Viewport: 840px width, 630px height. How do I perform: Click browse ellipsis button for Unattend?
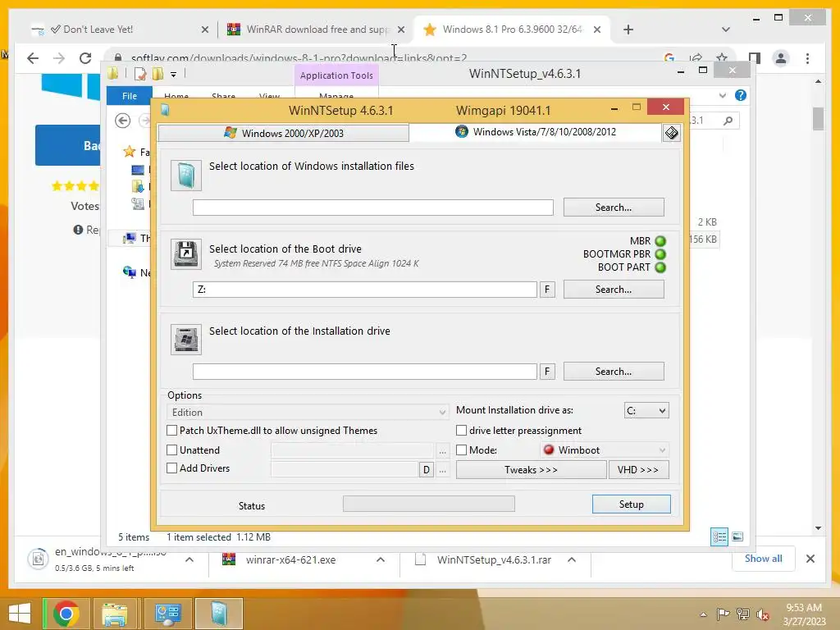442,451
